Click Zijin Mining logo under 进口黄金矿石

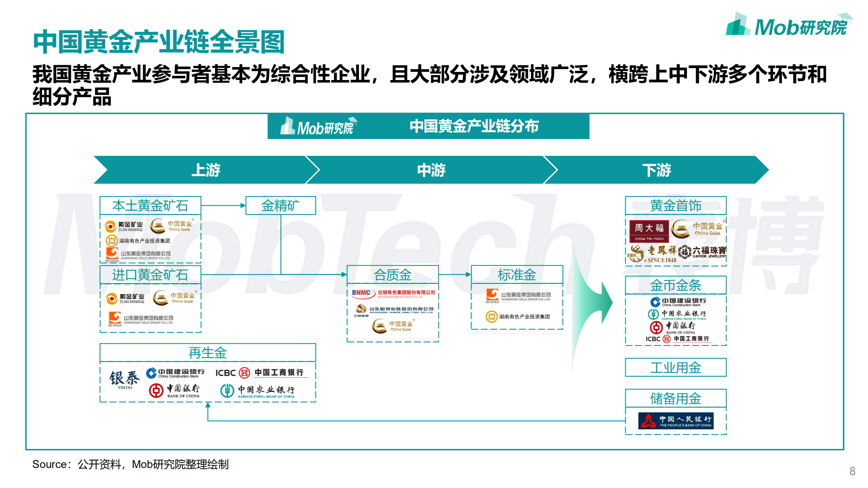click(125, 299)
